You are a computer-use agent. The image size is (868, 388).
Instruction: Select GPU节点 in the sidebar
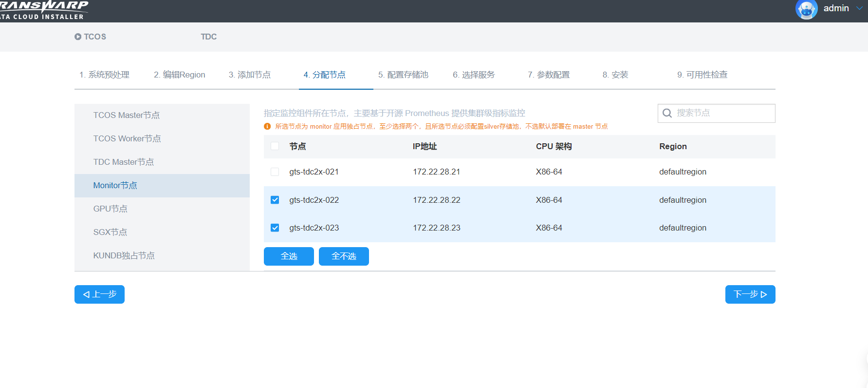click(x=162, y=209)
